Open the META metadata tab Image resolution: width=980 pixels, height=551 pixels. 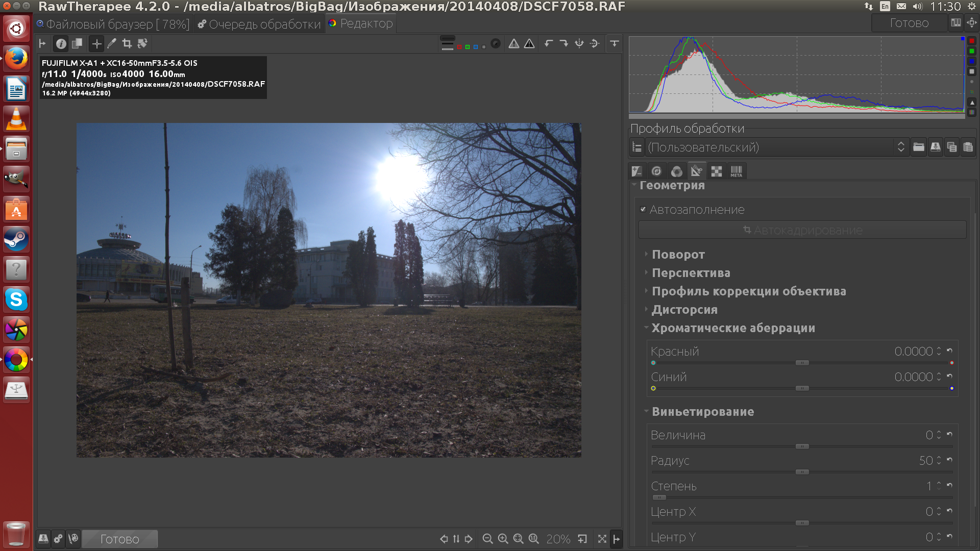[x=736, y=171]
